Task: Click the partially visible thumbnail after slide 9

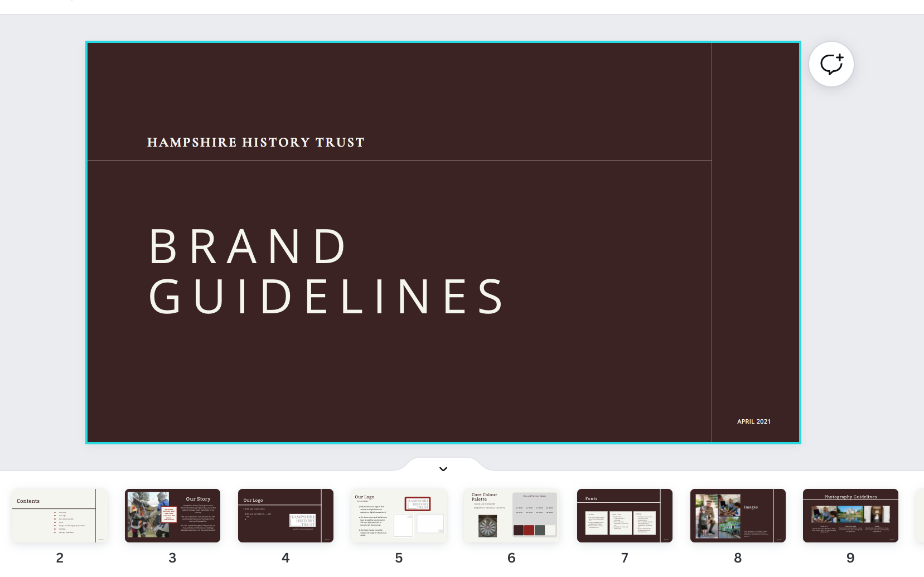Action: pos(920,516)
